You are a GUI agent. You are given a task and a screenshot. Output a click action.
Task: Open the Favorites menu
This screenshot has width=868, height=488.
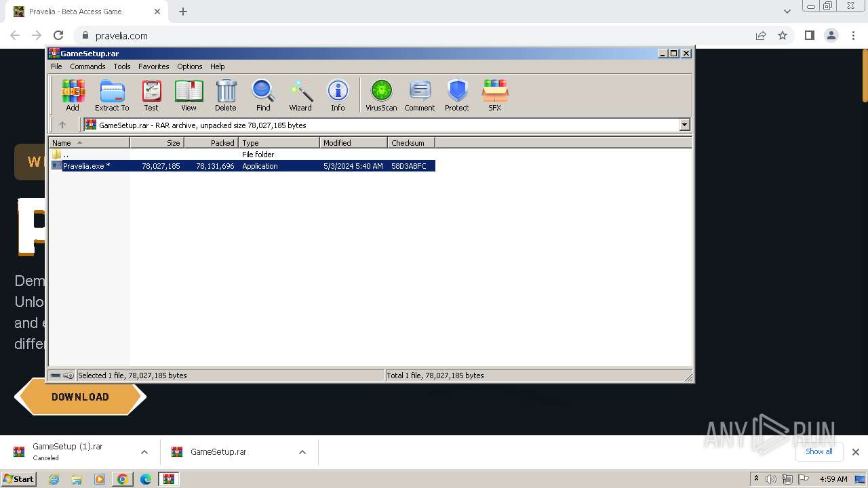pyautogui.click(x=154, y=66)
